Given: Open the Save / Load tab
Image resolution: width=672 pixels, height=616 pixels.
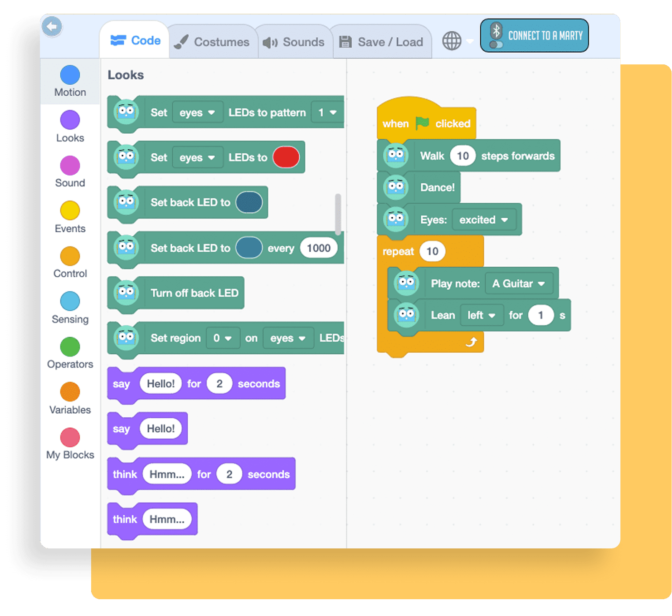Looking at the screenshot, I should tap(381, 42).
